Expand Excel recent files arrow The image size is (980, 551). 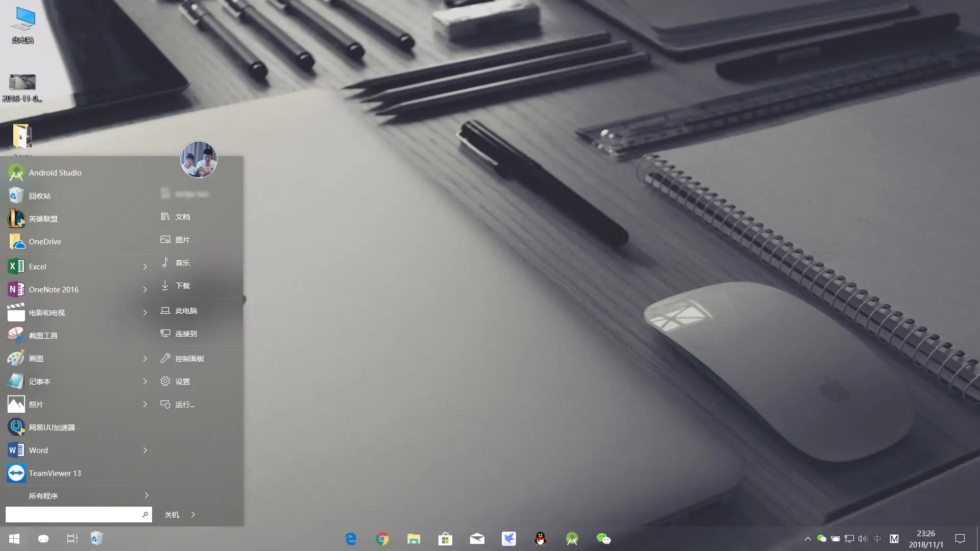tap(145, 267)
